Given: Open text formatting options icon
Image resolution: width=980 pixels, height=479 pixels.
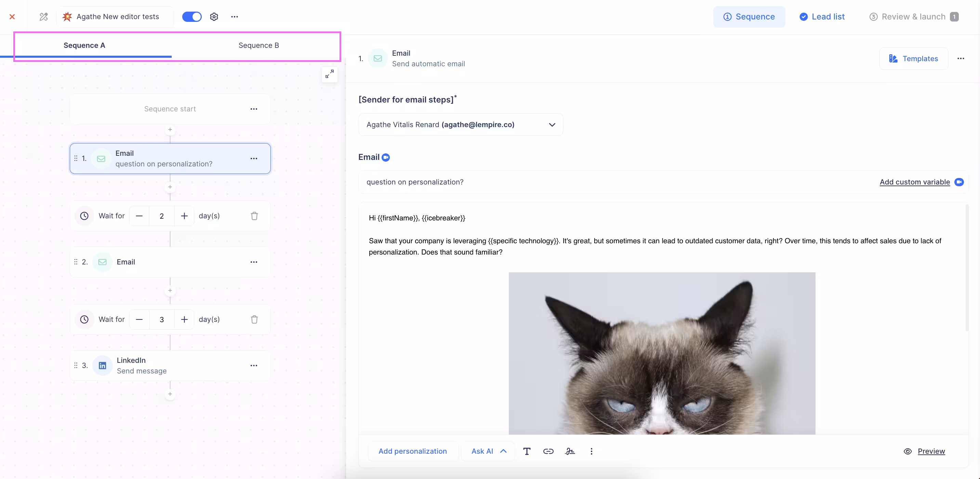Looking at the screenshot, I should pos(527,451).
